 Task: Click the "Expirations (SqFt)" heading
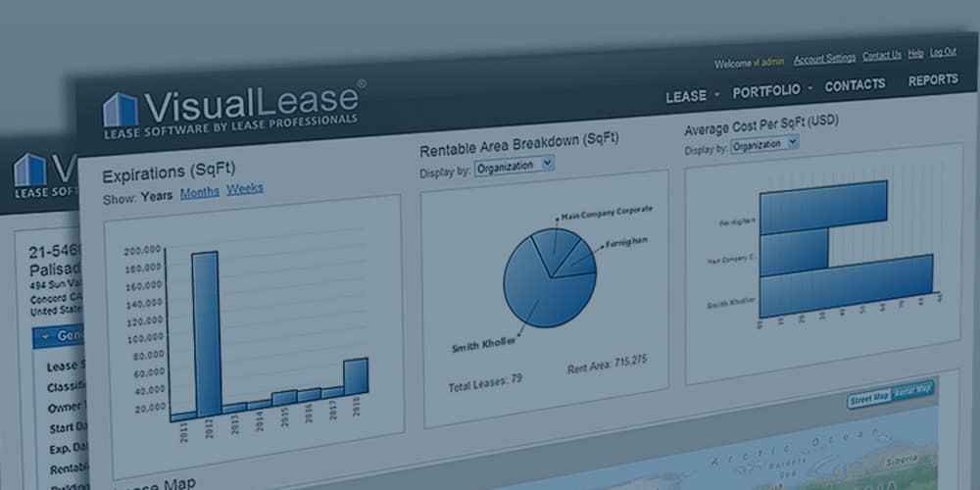(169, 173)
